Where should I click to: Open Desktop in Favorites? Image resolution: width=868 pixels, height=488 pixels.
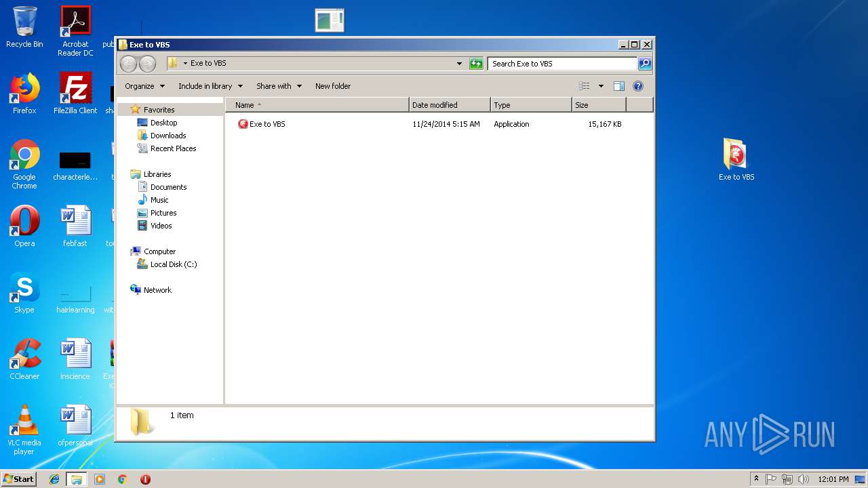163,123
